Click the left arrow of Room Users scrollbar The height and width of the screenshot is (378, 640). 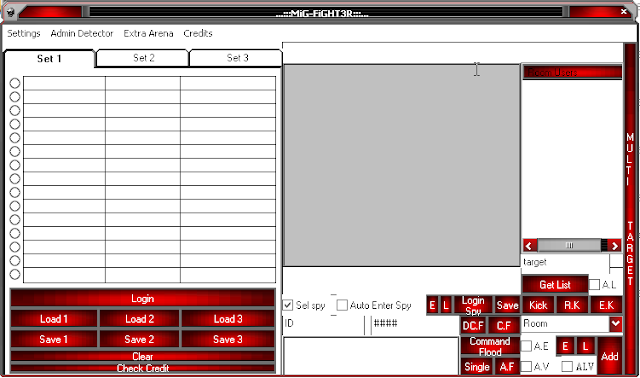pos(529,246)
